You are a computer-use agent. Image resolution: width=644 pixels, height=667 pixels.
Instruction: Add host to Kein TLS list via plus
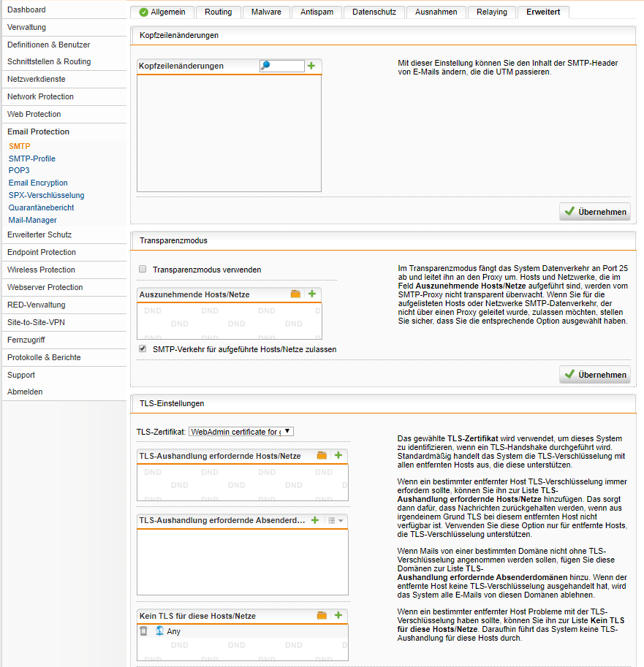click(x=338, y=616)
